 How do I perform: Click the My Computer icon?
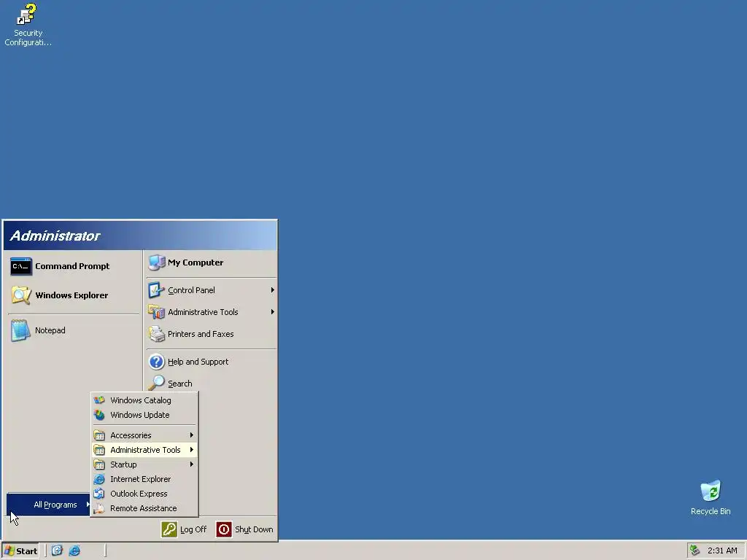[157, 262]
